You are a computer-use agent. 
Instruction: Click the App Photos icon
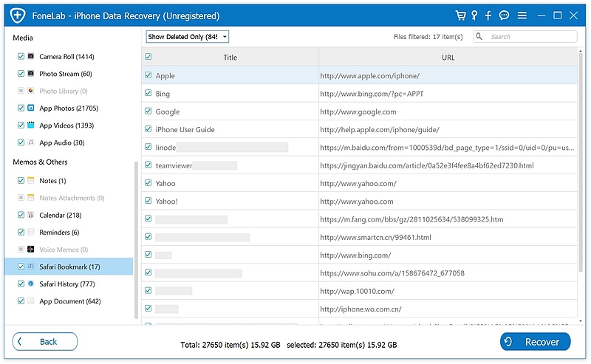(31, 108)
